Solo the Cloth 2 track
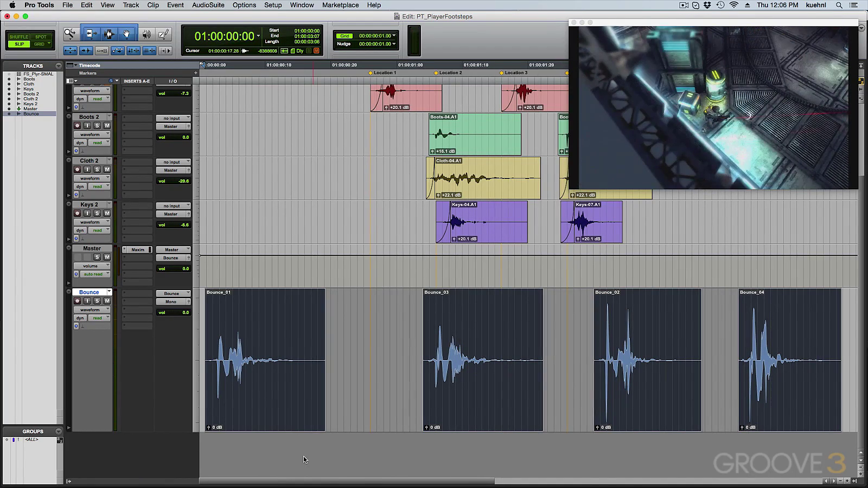Image resolution: width=868 pixels, height=488 pixels. point(97,169)
